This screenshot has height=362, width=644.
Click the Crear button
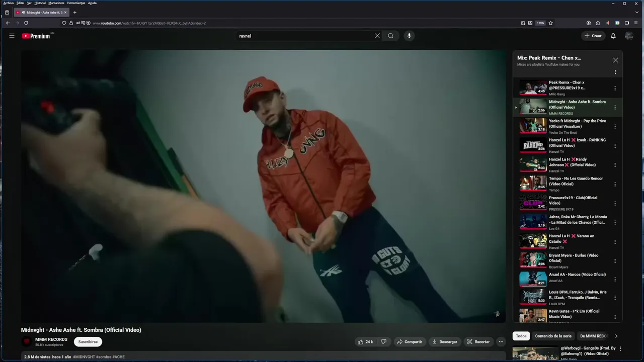point(593,36)
